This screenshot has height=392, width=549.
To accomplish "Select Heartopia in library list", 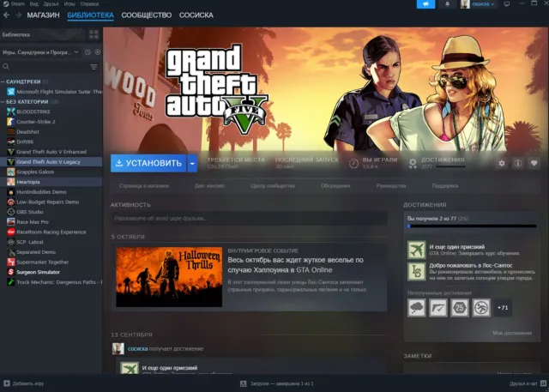I will [51, 182].
